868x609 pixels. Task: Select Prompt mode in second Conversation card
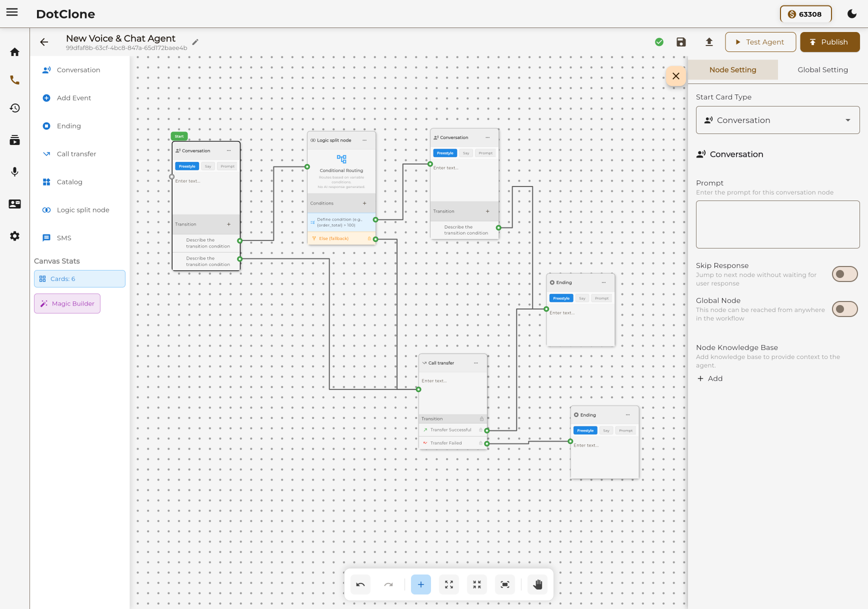point(485,153)
